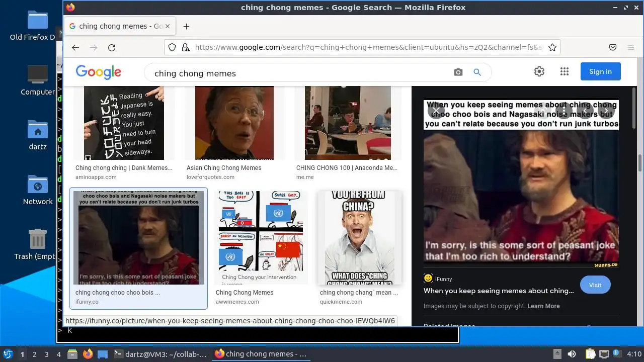Click the taskbar clock showing 4:10
Viewport: 644px width, 362px height.
click(634, 354)
